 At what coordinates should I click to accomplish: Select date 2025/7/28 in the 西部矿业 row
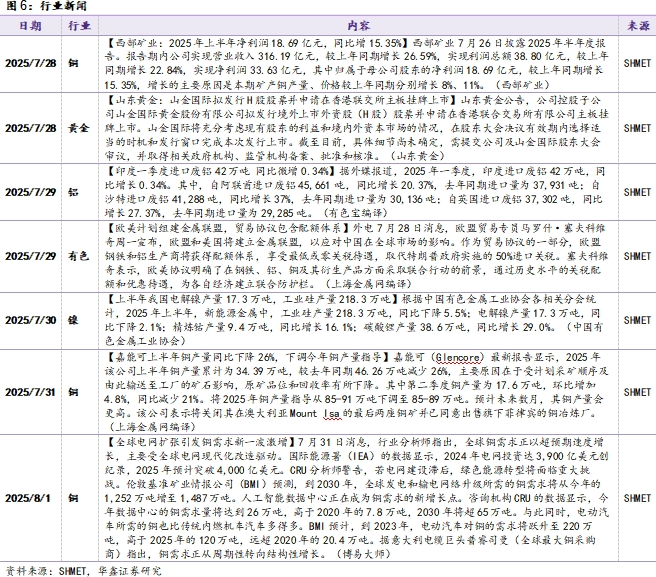click(x=31, y=64)
